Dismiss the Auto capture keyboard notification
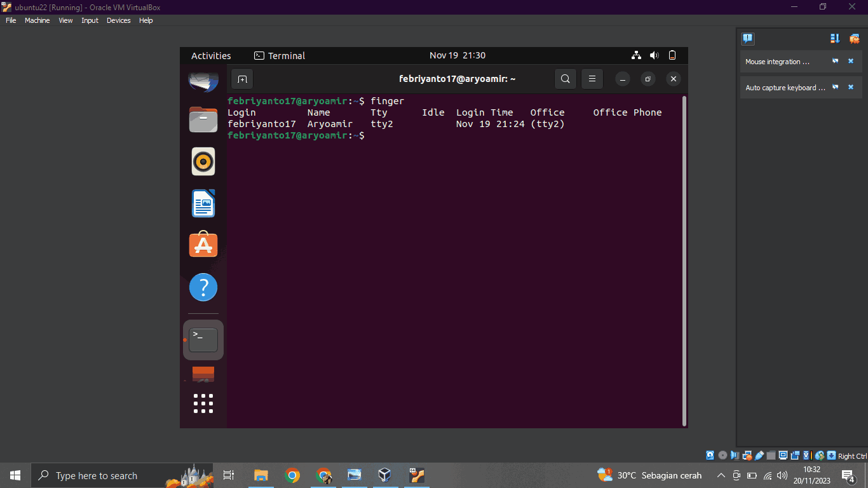 click(851, 88)
